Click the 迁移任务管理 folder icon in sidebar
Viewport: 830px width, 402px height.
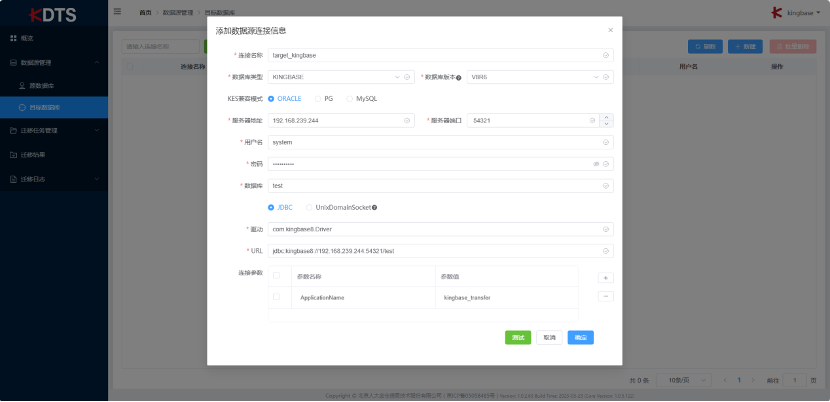[14, 130]
